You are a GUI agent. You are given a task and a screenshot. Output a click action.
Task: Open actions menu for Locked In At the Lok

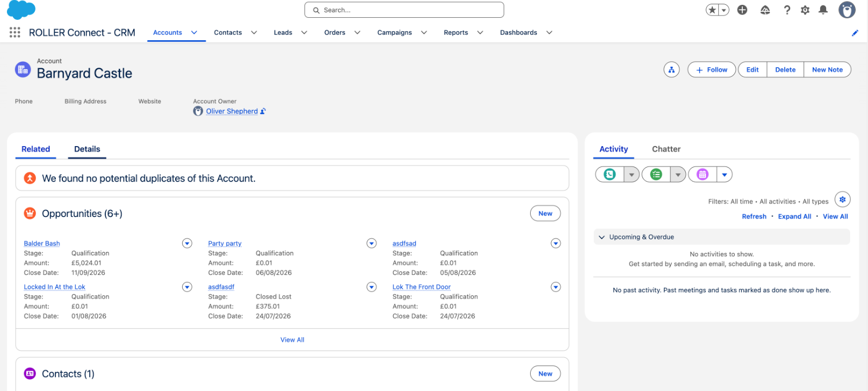pos(187,287)
